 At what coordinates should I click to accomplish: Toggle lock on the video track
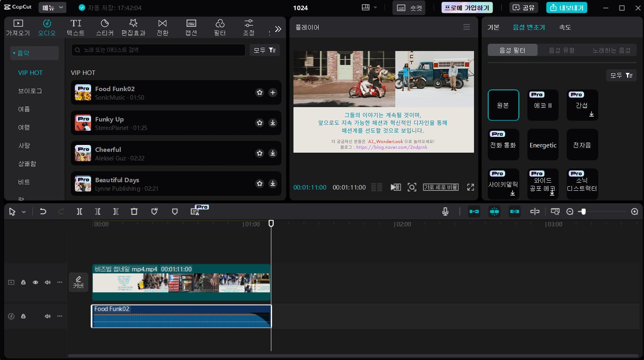pyautogui.click(x=23, y=282)
